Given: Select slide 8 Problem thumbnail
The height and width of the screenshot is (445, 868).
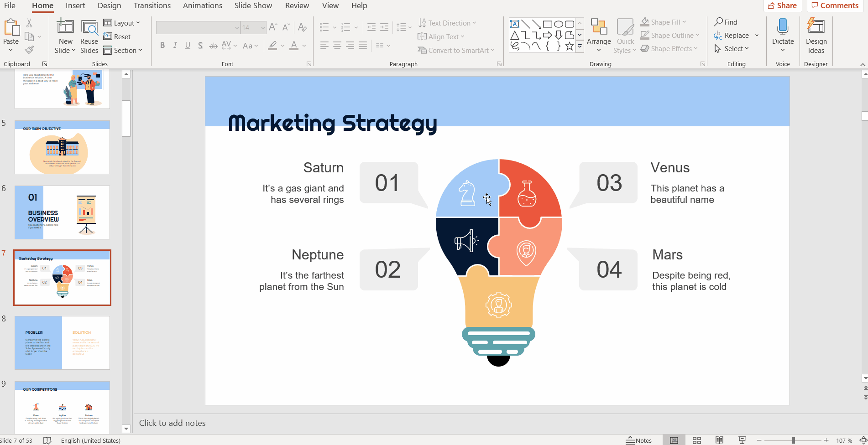Looking at the screenshot, I should (62, 342).
